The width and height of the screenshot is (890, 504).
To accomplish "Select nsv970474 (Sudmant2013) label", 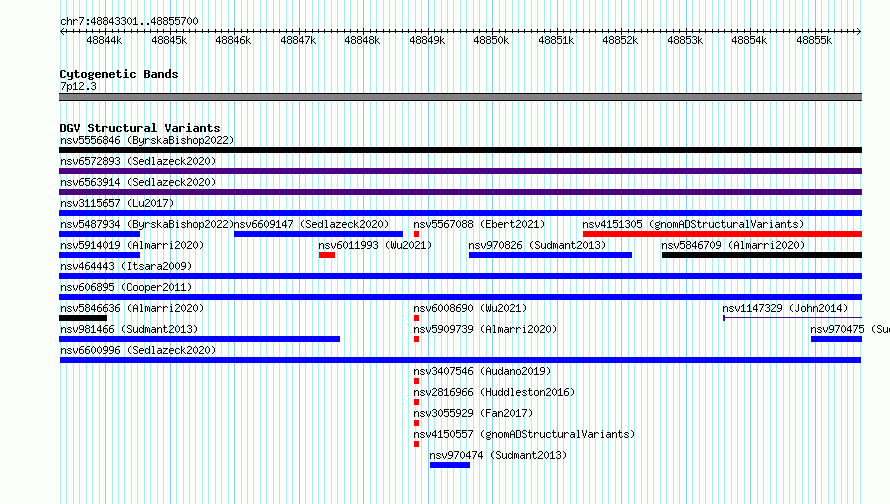I will pos(498,455).
